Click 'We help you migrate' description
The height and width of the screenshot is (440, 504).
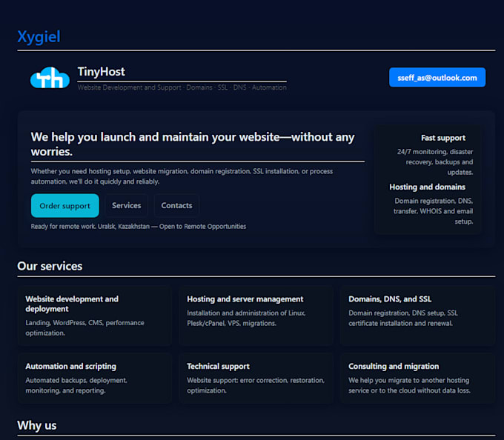click(409, 385)
